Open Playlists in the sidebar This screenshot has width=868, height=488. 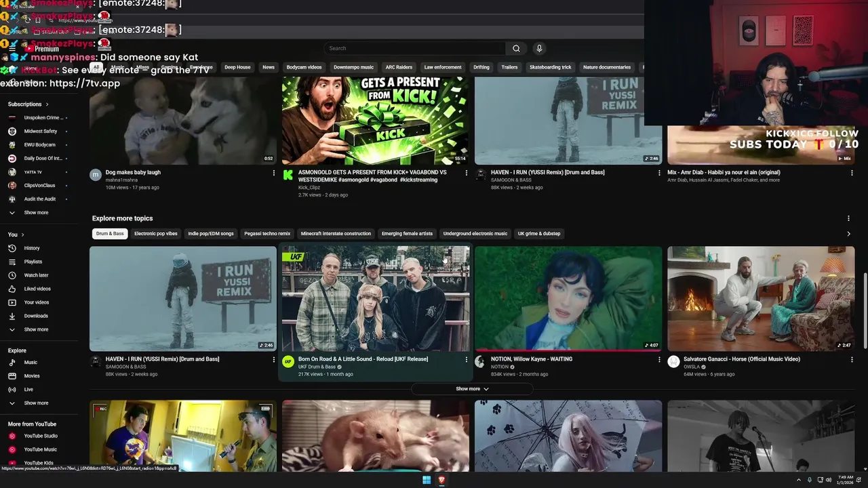[x=33, y=262]
